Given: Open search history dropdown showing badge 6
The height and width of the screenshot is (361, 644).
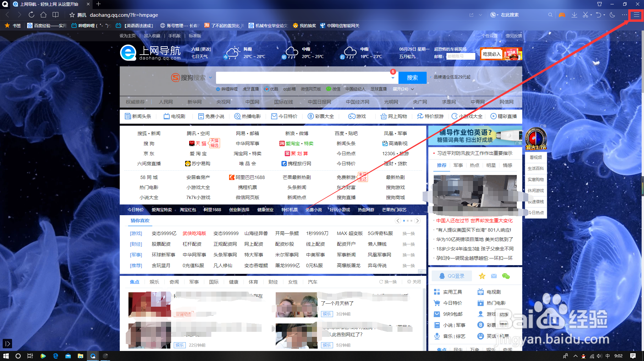Looking at the screenshot, I should point(392,78).
